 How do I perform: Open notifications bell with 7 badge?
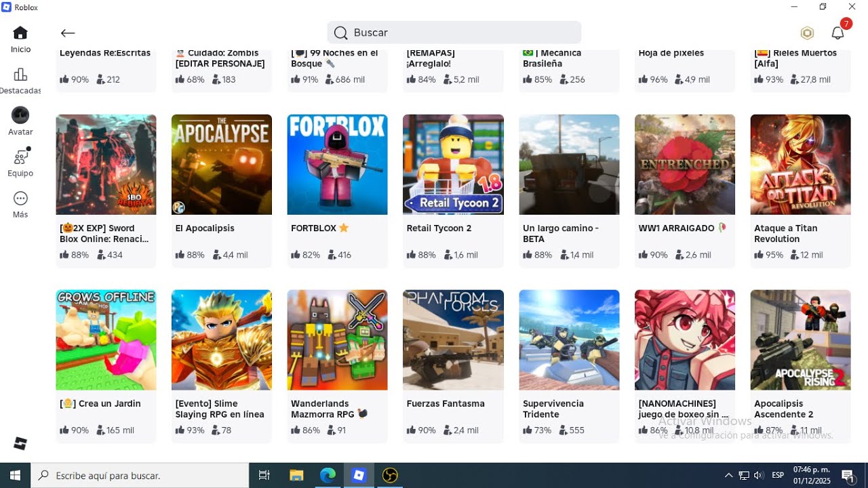tap(839, 32)
